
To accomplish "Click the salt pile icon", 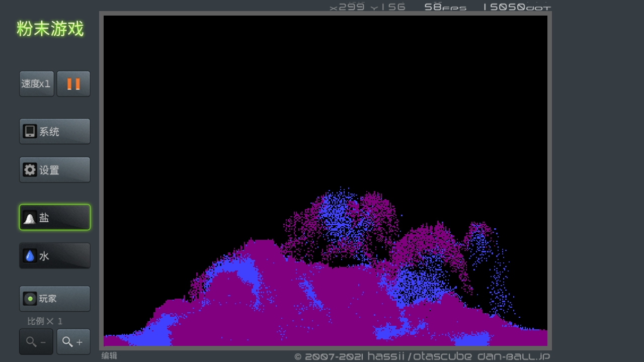I will (x=30, y=218).
